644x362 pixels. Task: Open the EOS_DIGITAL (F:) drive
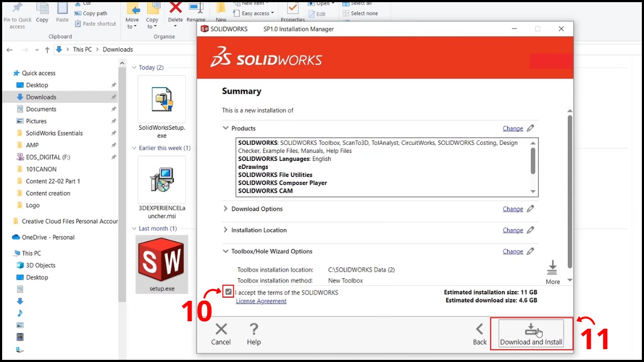tap(48, 157)
